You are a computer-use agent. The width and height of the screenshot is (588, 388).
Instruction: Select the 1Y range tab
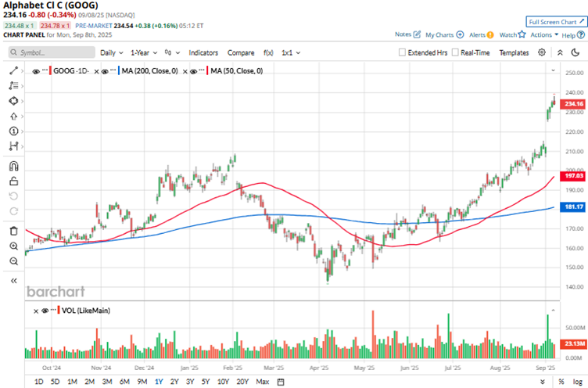point(159,382)
